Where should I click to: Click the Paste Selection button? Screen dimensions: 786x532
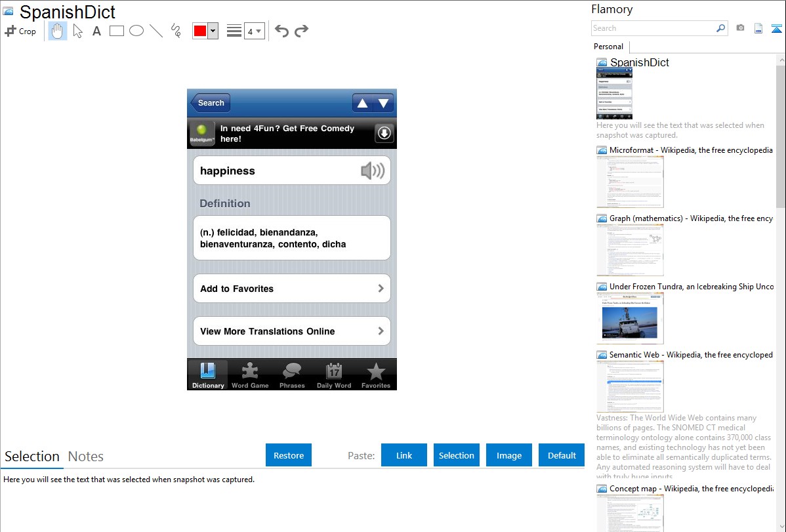click(x=456, y=455)
